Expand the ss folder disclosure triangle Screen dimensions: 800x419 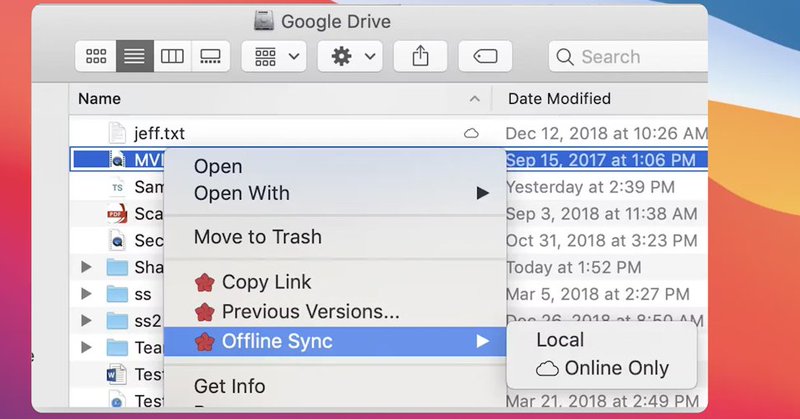coord(87,294)
